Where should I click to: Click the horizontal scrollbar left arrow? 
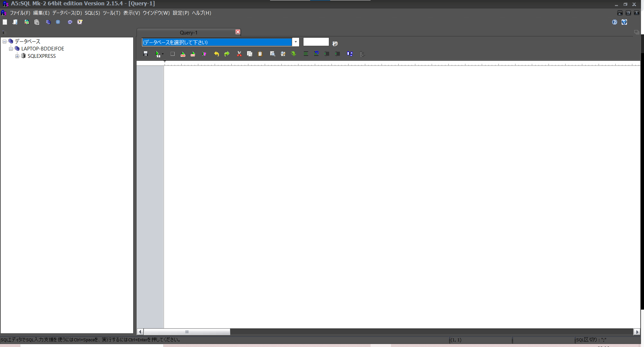(x=140, y=332)
